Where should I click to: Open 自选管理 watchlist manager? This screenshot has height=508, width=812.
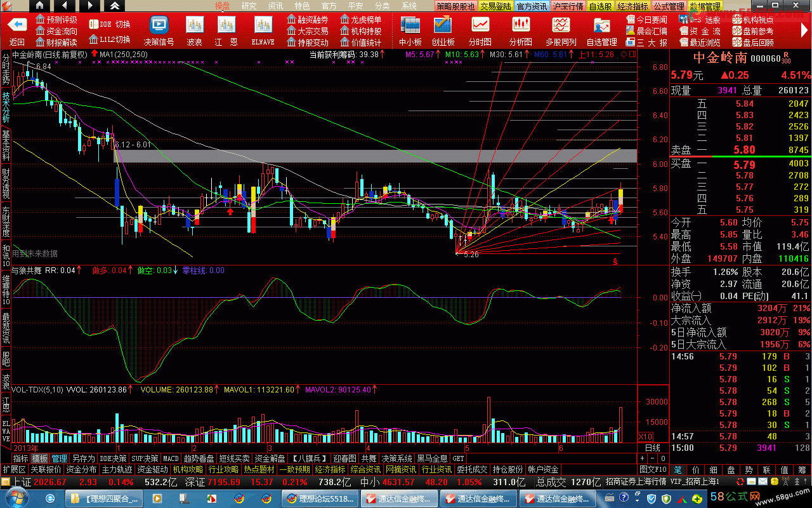[x=601, y=25]
